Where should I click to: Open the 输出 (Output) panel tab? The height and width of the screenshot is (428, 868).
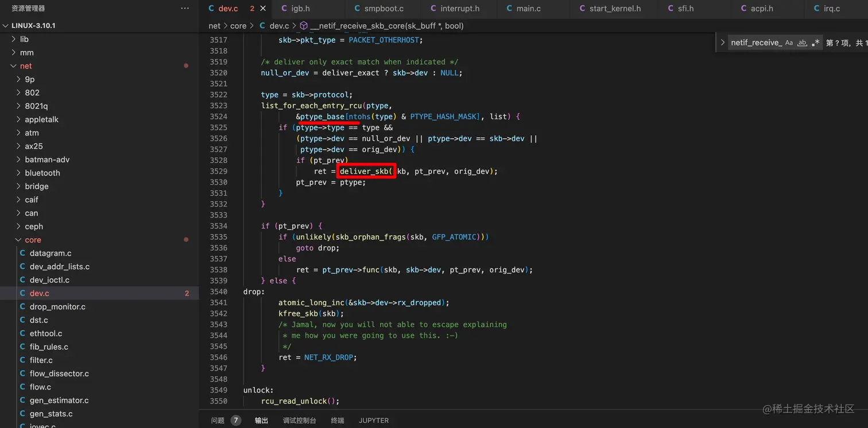pyautogui.click(x=261, y=421)
